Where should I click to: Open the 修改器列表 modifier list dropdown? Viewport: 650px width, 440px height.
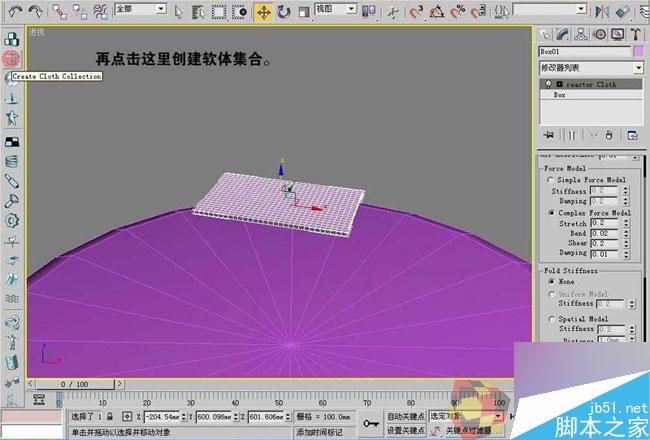click(638, 68)
